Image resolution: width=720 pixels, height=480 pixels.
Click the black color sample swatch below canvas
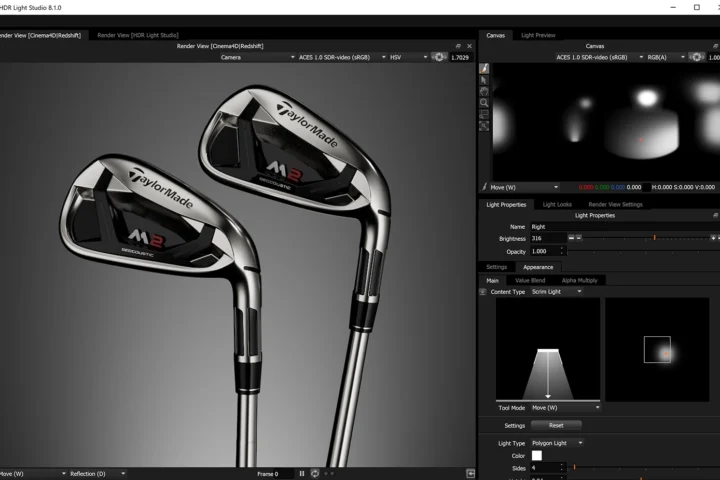[647, 187]
